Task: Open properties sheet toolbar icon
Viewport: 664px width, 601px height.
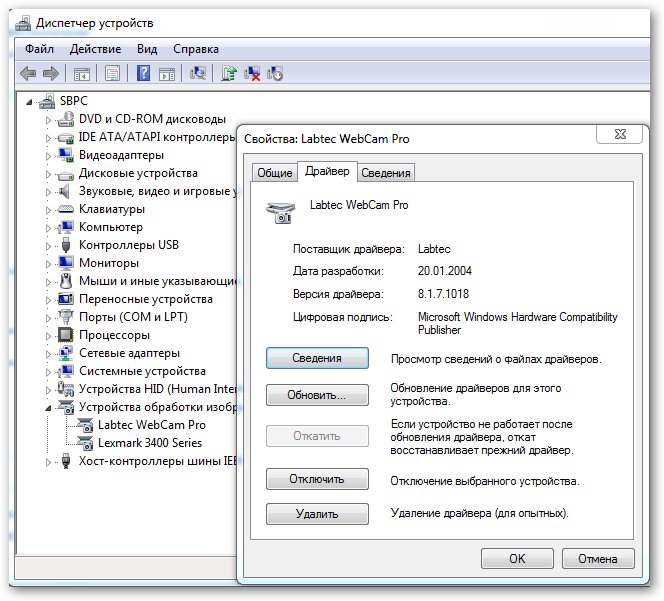Action: 112,74
